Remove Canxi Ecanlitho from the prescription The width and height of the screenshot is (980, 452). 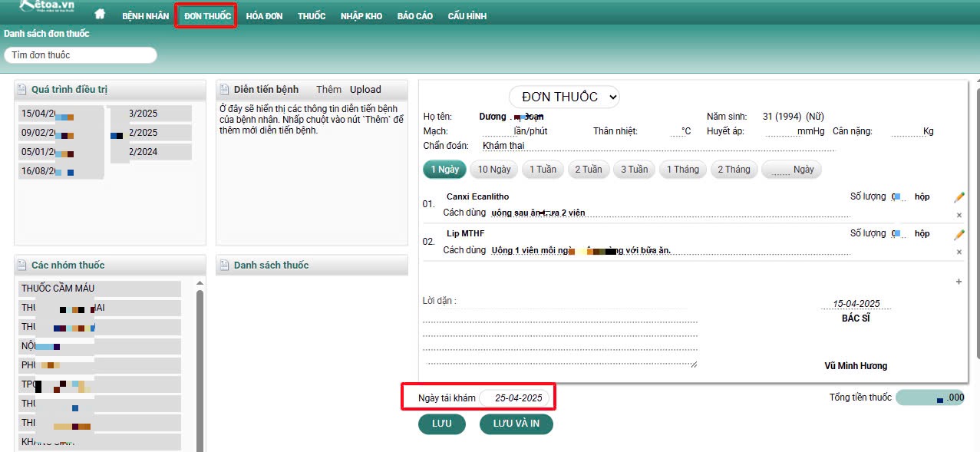coord(959,216)
